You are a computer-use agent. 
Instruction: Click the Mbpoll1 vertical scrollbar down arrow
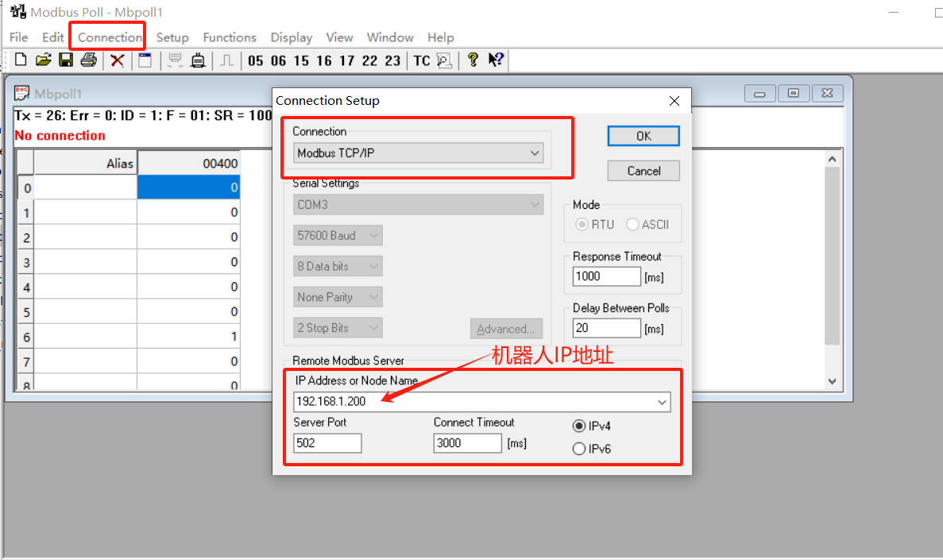tap(832, 381)
